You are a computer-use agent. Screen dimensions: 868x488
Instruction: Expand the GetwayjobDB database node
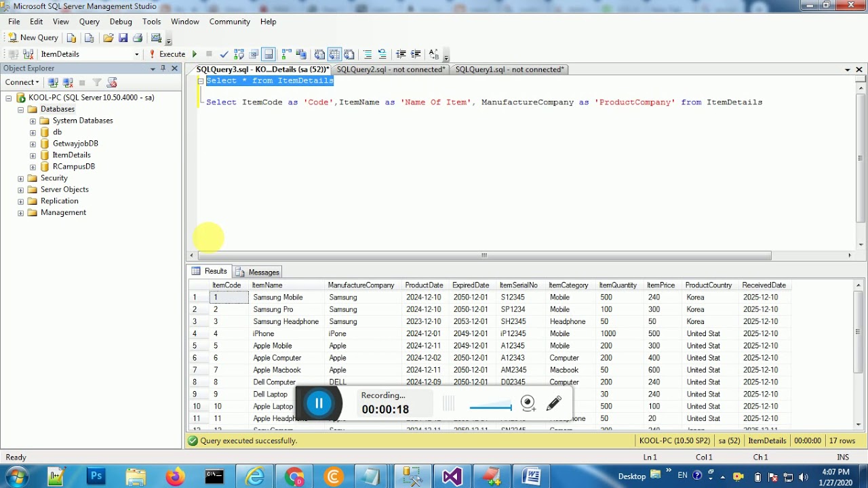(33, 144)
